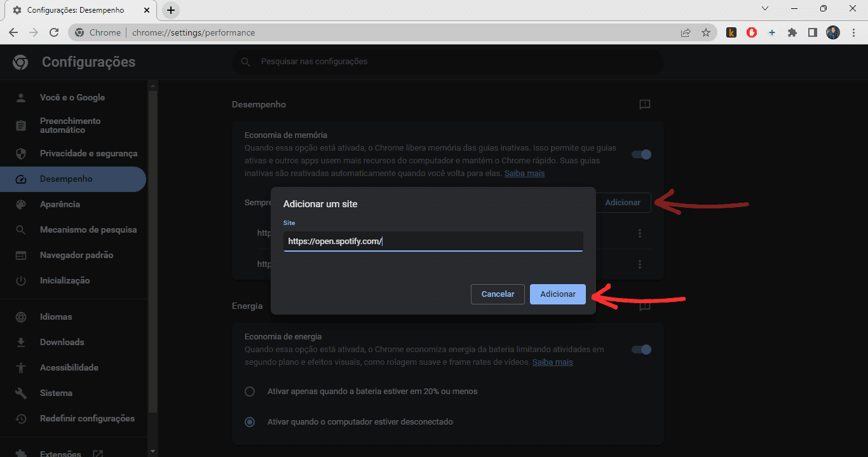Viewport: 868px width, 457px height.
Task: Open the Inicialização section
Action: tap(73, 280)
